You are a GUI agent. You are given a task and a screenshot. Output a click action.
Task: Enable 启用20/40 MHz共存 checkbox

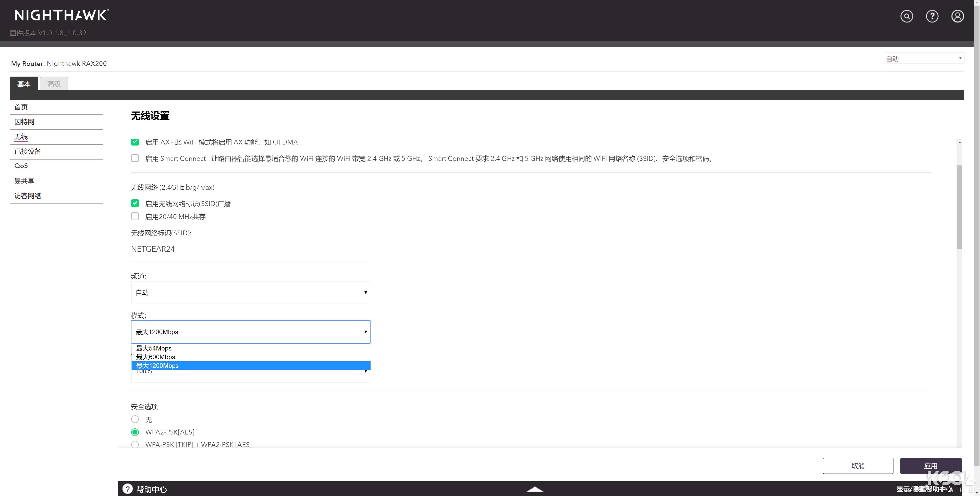pos(135,216)
